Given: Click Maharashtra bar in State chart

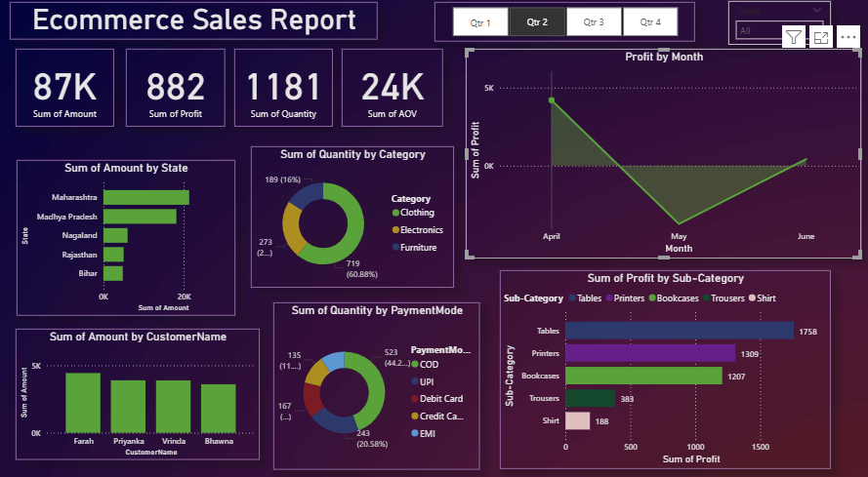Looking at the screenshot, I should (x=146, y=198).
